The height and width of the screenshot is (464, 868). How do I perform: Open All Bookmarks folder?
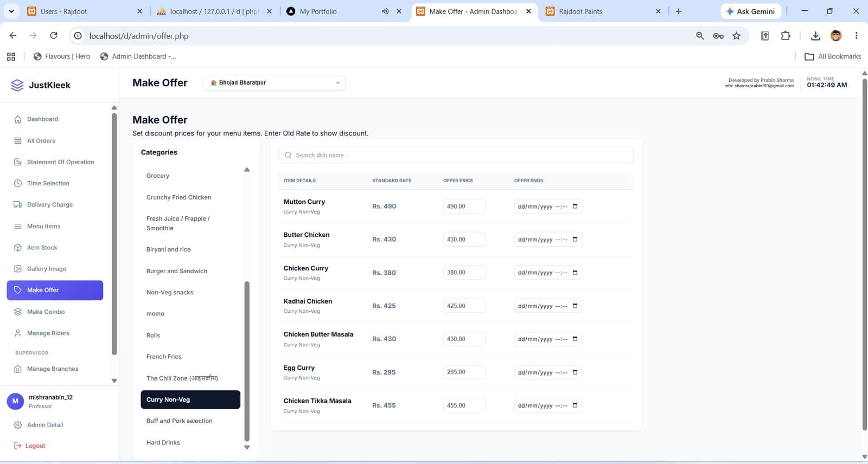833,56
